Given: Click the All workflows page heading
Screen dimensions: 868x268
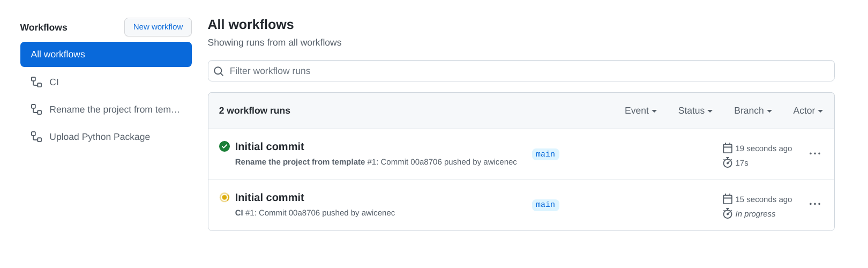Looking at the screenshot, I should coord(251,25).
